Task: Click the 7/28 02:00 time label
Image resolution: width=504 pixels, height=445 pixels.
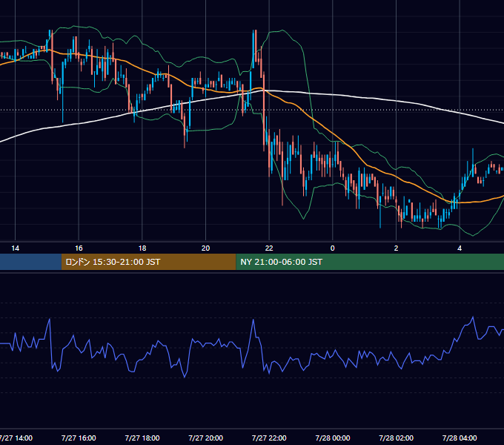Action: click(396, 438)
